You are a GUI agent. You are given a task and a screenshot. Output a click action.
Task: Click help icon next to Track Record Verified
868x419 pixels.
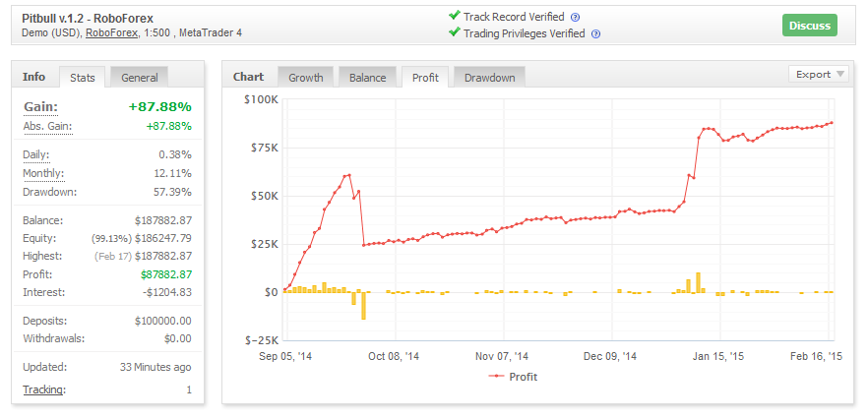click(x=575, y=17)
